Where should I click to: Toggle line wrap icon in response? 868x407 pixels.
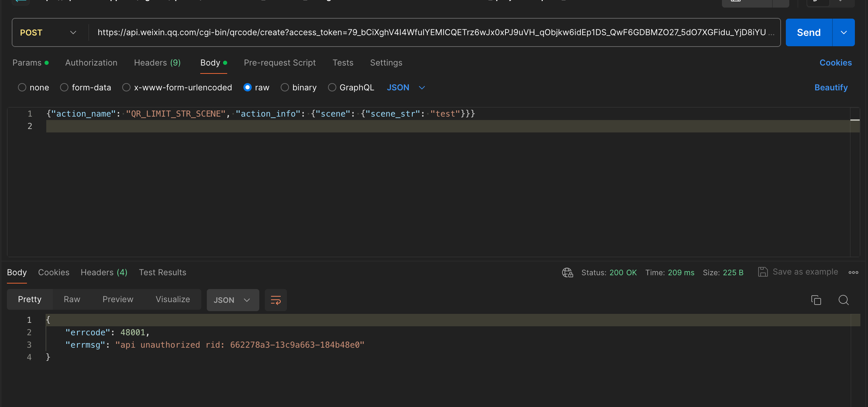[276, 300]
